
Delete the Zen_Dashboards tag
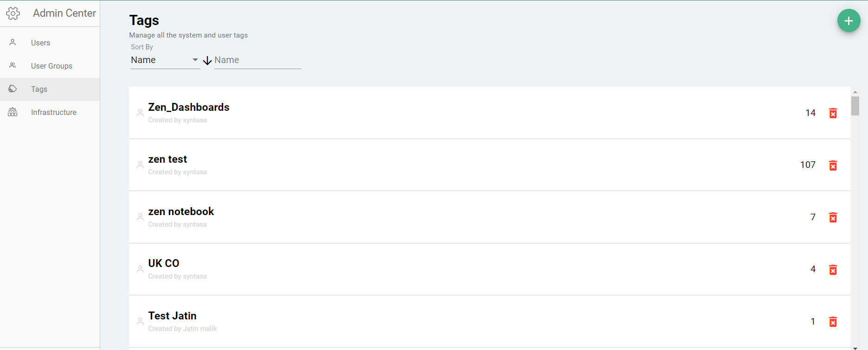833,113
